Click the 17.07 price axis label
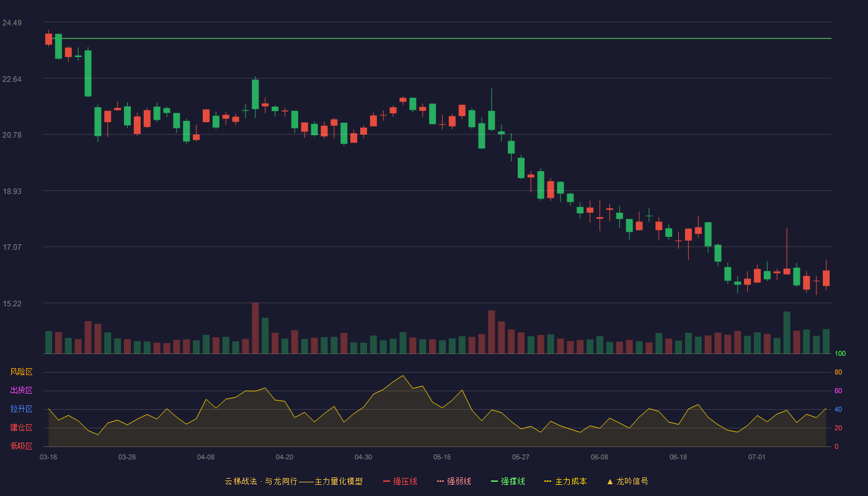 (x=12, y=247)
